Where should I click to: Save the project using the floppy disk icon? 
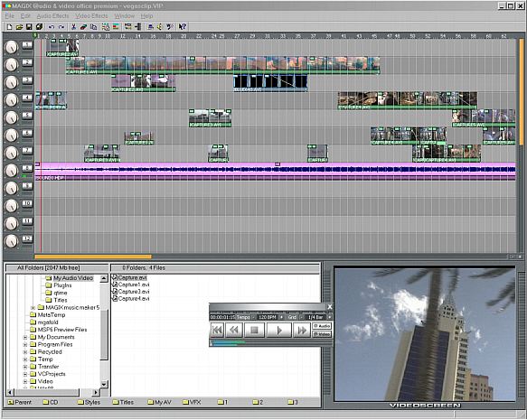click(29, 27)
